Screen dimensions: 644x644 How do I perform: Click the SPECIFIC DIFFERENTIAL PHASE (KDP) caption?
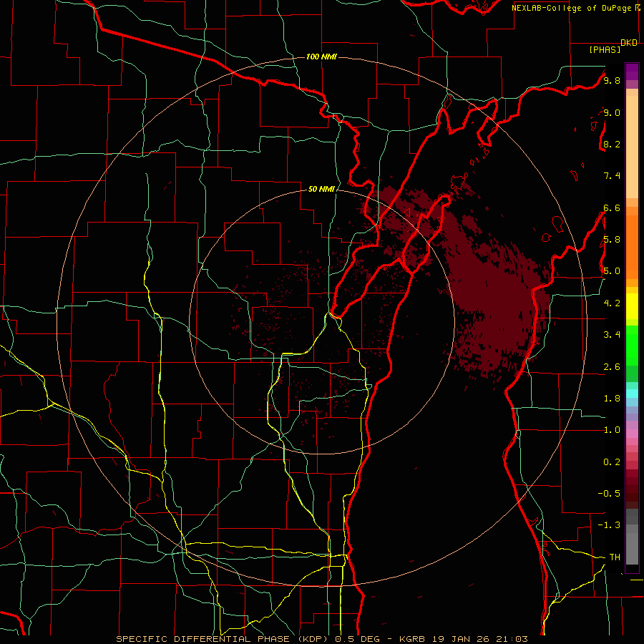coord(224,639)
